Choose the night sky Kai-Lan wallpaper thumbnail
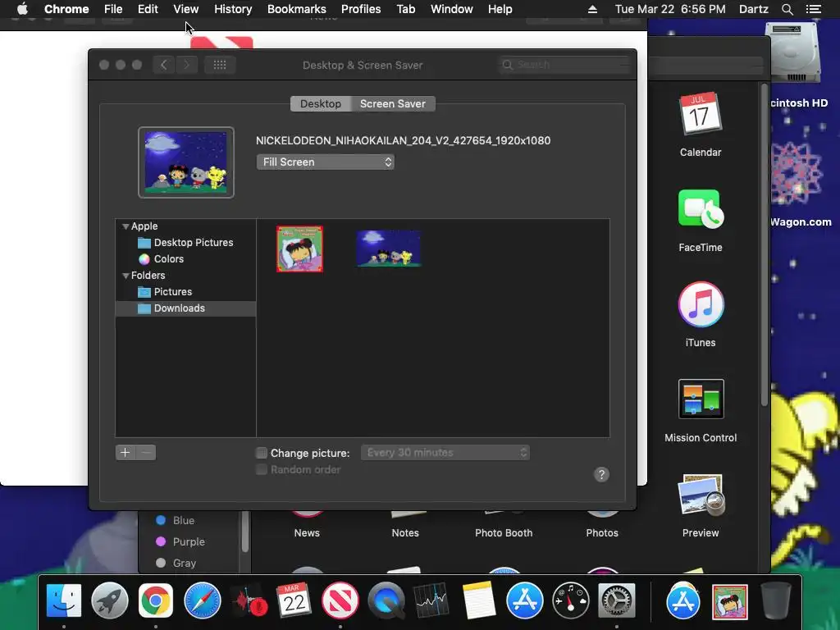The height and width of the screenshot is (630, 840). pos(388,249)
